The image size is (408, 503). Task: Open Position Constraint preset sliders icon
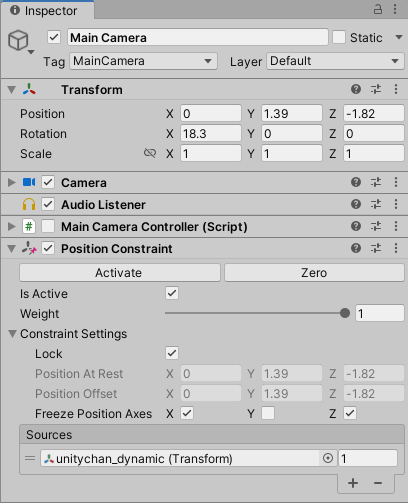(x=376, y=248)
